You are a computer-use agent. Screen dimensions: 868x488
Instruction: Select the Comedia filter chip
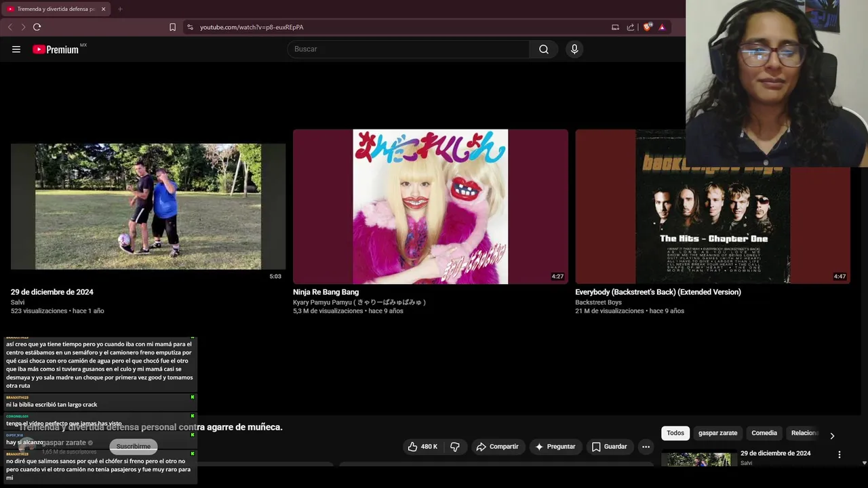(x=764, y=433)
